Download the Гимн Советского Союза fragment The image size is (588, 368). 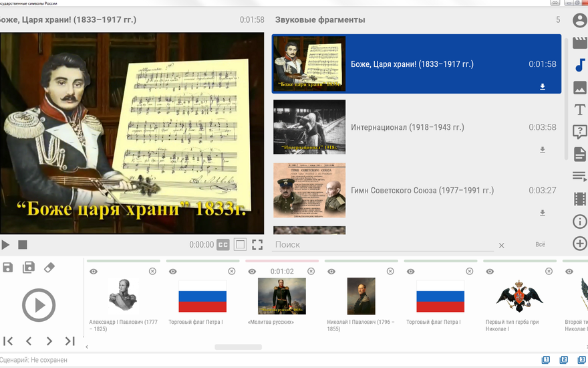pos(543,213)
